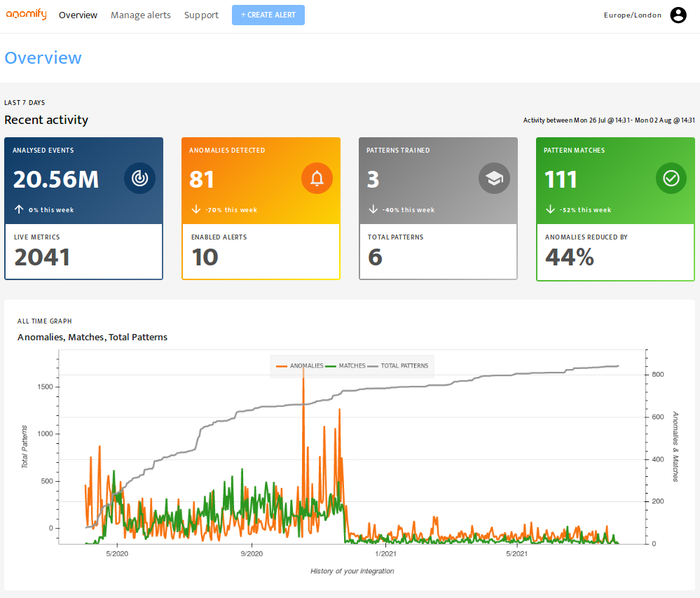The height and width of the screenshot is (598, 700).
Task: Click the anomify logo
Action: tap(26, 14)
